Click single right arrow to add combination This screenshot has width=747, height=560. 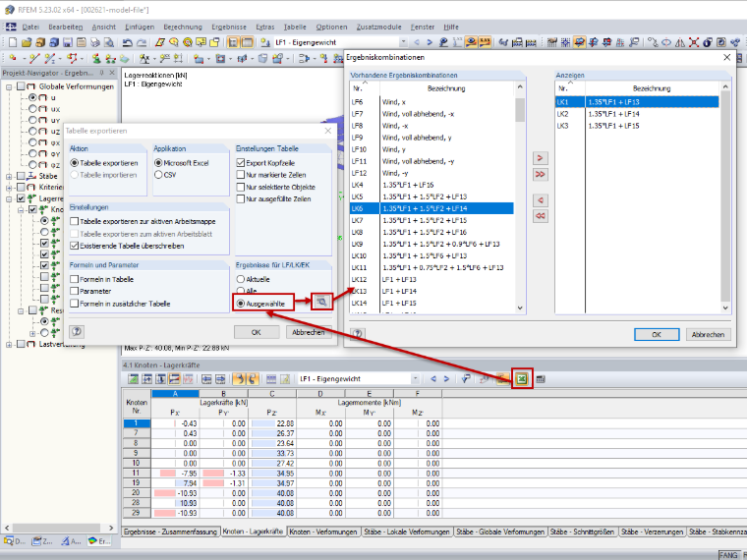point(540,158)
